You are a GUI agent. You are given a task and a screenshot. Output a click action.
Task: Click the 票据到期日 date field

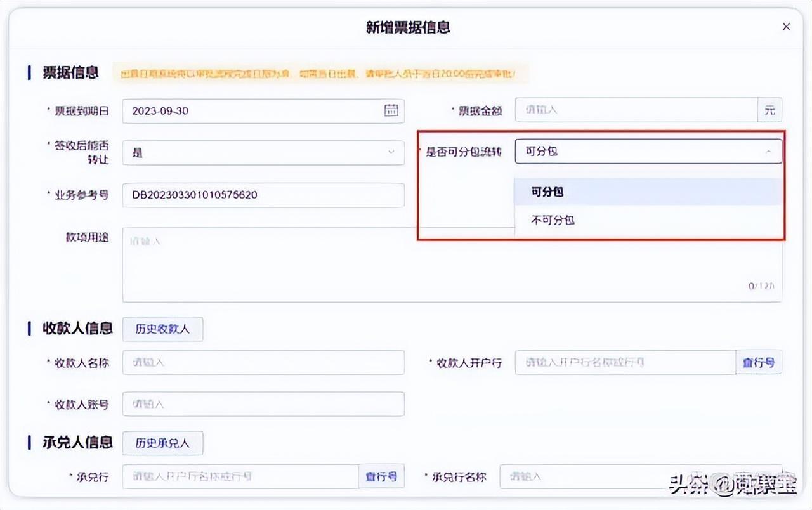click(254, 110)
